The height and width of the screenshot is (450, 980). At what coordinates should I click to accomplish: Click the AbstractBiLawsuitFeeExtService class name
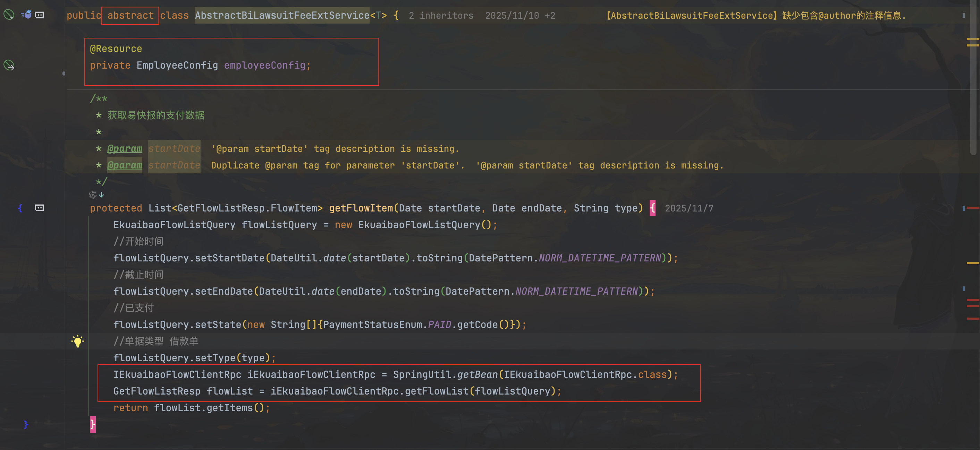(282, 16)
